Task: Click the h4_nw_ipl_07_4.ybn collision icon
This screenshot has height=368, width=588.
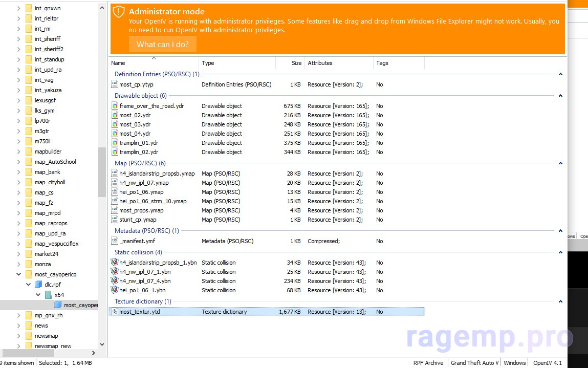Action: click(115, 281)
